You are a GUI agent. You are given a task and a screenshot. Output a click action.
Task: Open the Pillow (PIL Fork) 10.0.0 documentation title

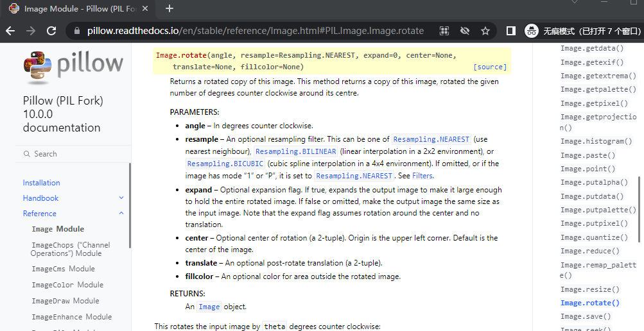pyautogui.click(x=63, y=114)
